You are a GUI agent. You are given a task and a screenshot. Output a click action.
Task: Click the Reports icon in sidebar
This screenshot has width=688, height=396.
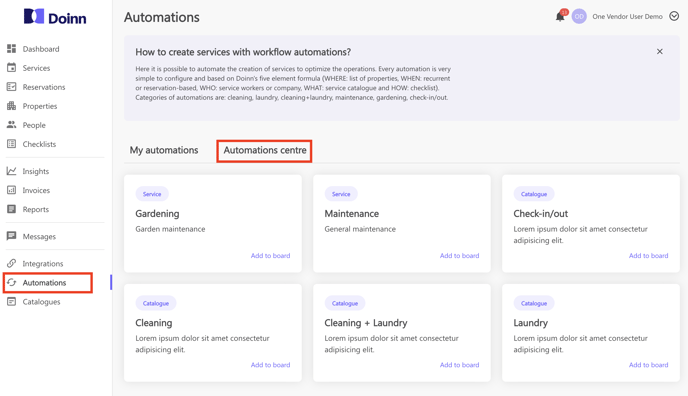pos(11,209)
